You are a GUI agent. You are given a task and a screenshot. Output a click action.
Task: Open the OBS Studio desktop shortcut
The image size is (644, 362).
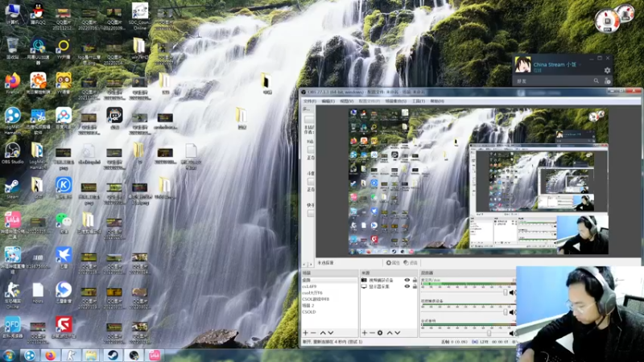(x=12, y=154)
